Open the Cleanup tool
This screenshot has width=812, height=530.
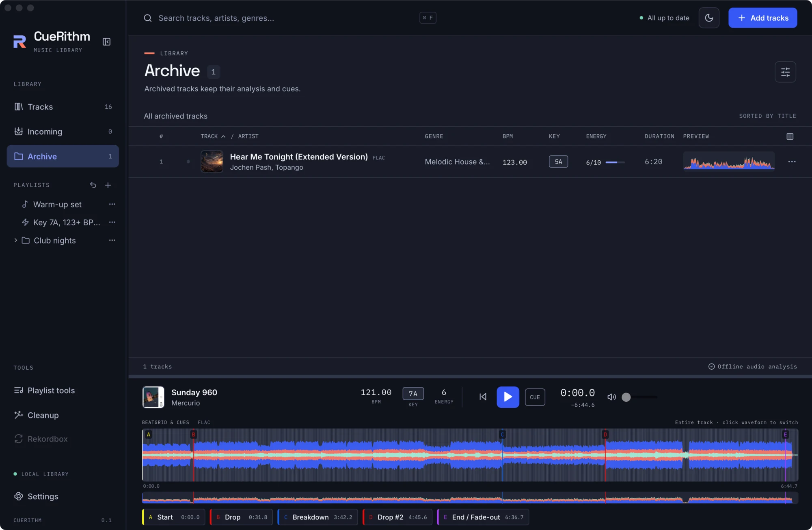click(63, 415)
